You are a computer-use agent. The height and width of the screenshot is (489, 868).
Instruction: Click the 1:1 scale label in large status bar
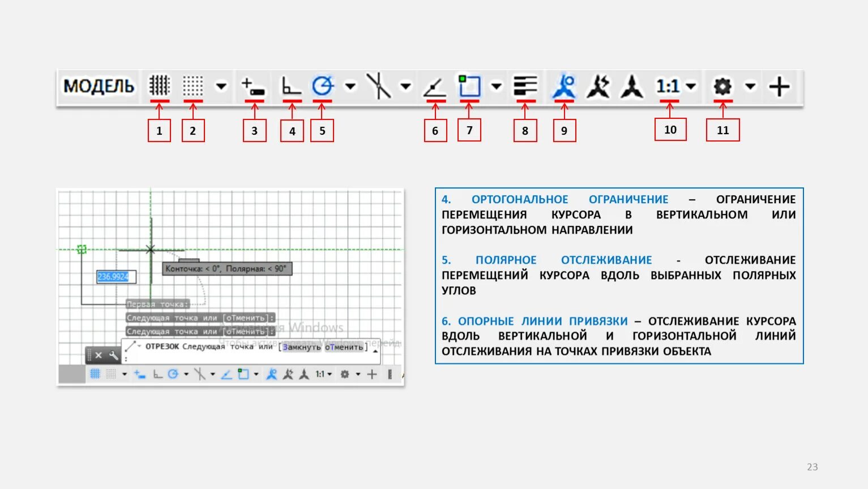[x=668, y=87]
